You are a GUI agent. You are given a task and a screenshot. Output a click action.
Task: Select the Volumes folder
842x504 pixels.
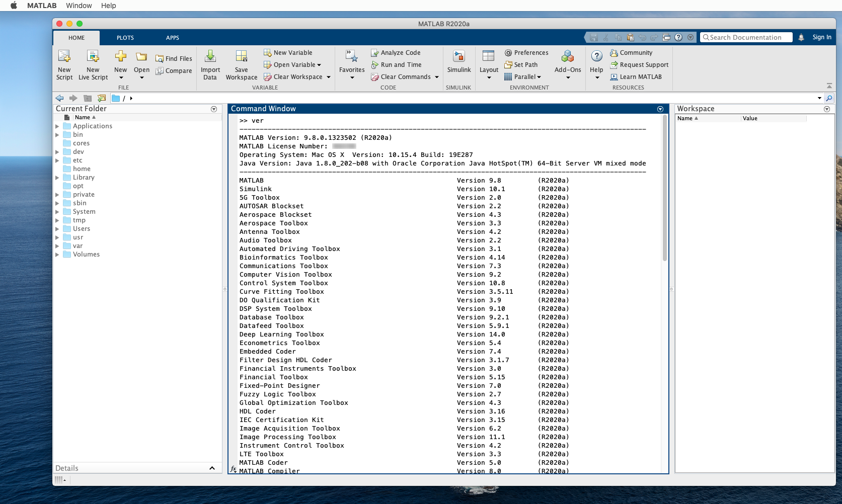(x=86, y=255)
